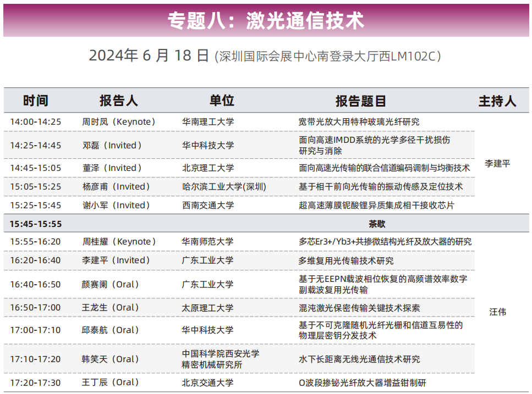Viewport: 532px width, 394px height.
Task: Select time slot 16:40-16:50
Action: click(x=36, y=285)
